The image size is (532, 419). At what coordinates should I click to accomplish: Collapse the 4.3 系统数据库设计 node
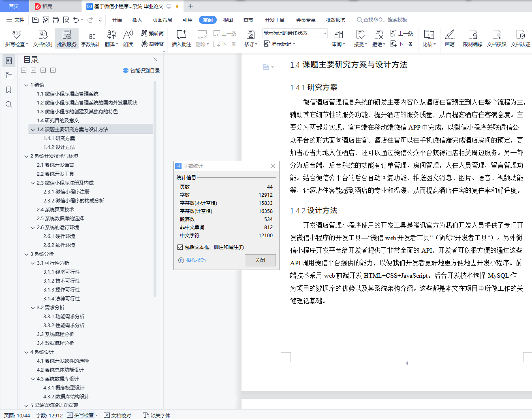click(x=33, y=379)
